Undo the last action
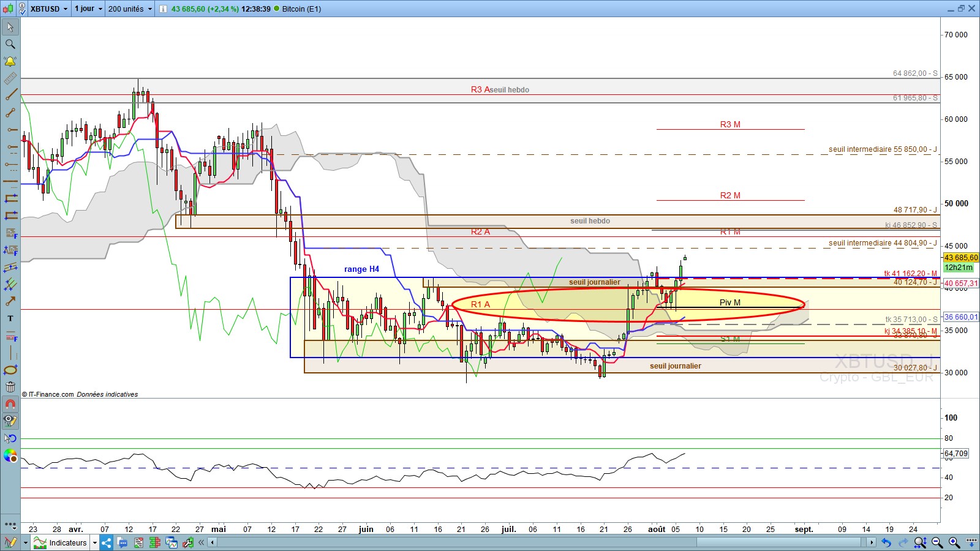The width and height of the screenshot is (980, 551). click(886, 542)
